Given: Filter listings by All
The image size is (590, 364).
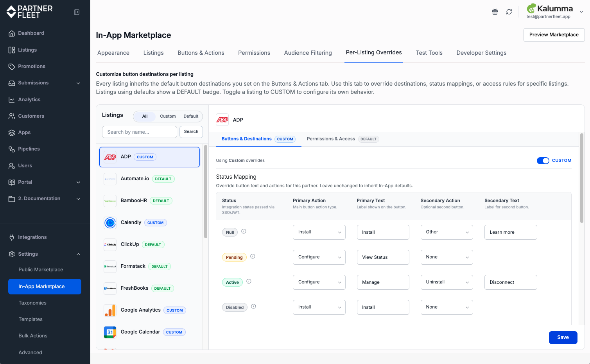Looking at the screenshot, I should coord(145,117).
